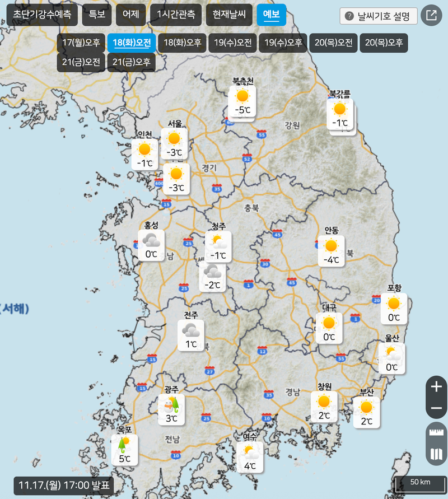
Task: Click the map layer icon below the ruler
Action: [436, 454]
